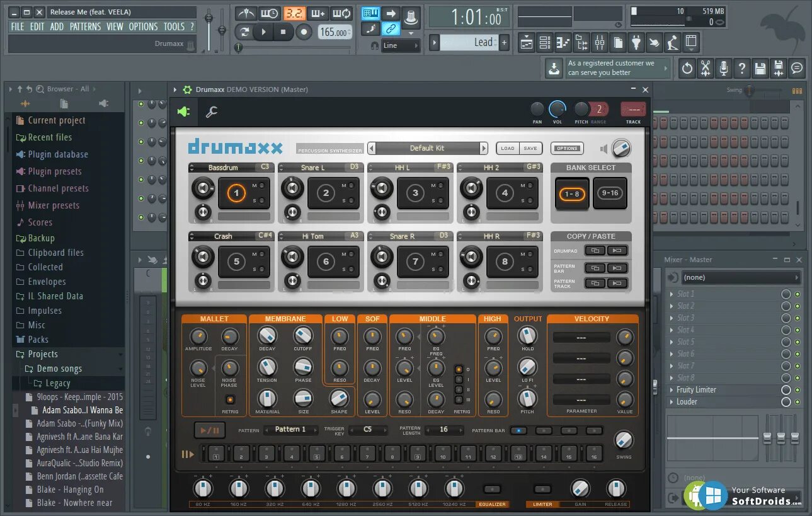Click the speech bubble news icon
812x516 pixels.
click(x=797, y=68)
